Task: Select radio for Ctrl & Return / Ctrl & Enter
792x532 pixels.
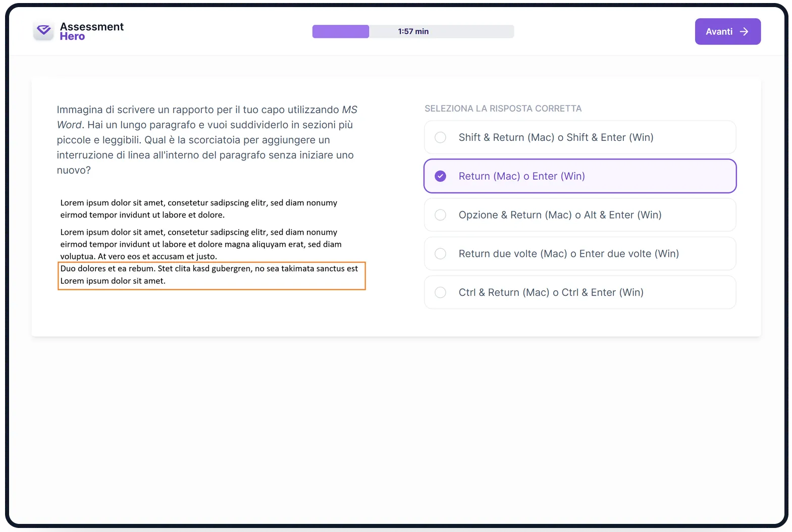Action: [440, 292]
